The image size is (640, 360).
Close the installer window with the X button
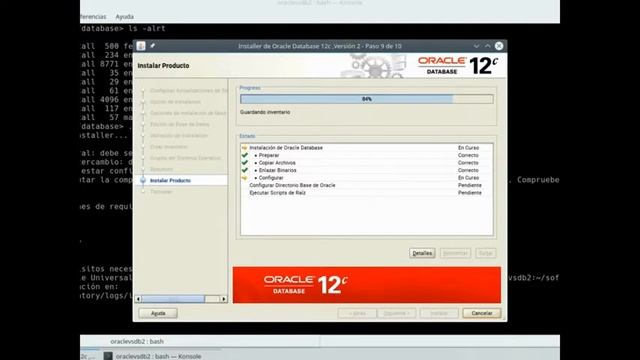pos(499,46)
